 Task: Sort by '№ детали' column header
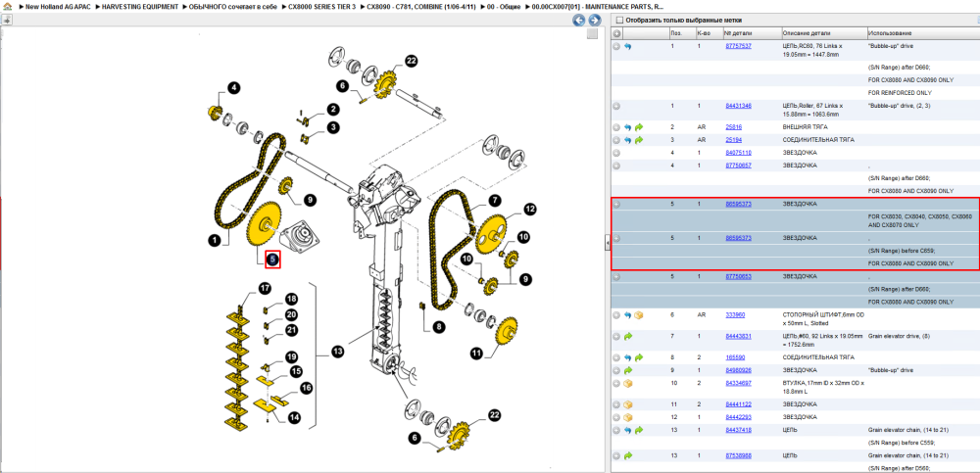coord(752,33)
